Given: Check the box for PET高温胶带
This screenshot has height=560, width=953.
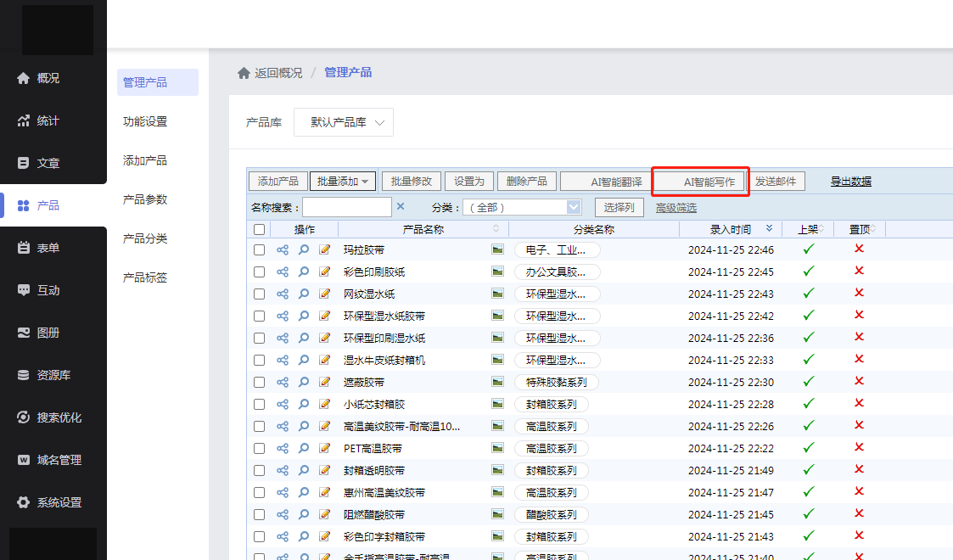Looking at the screenshot, I should click(x=259, y=448).
